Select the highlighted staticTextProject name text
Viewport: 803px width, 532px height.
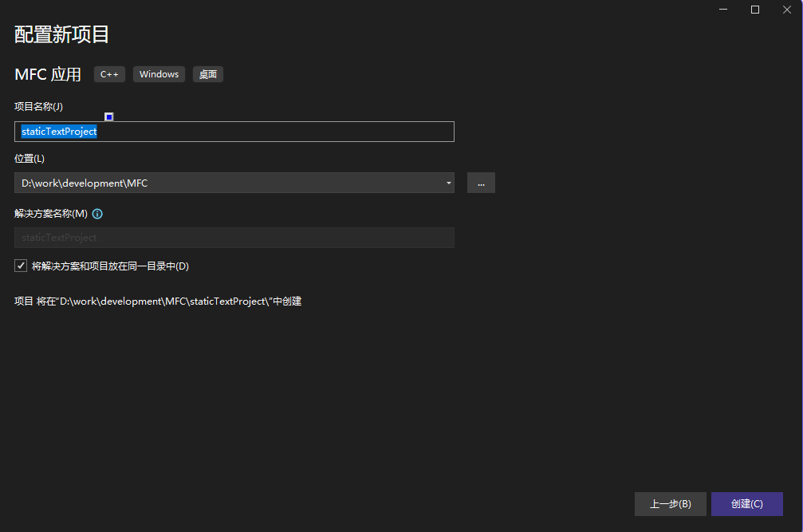pos(58,132)
